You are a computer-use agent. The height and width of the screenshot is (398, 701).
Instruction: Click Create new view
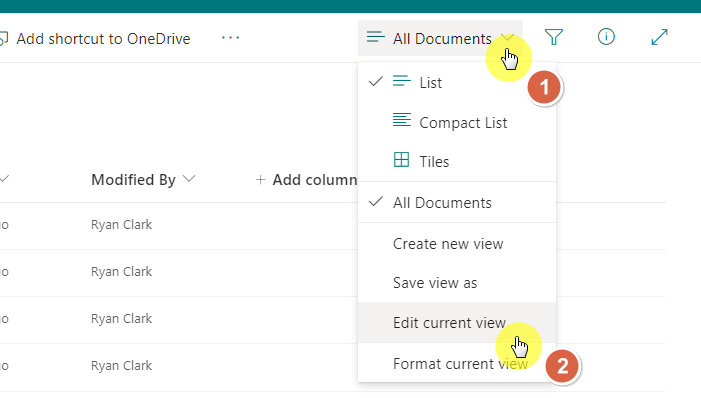click(x=457, y=244)
